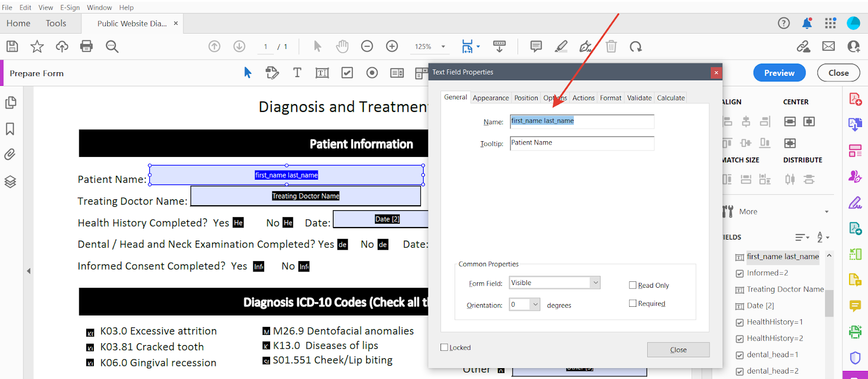The height and width of the screenshot is (379, 868).
Task: Open the Form Field visibility dropdown
Action: (x=595, y=283)
